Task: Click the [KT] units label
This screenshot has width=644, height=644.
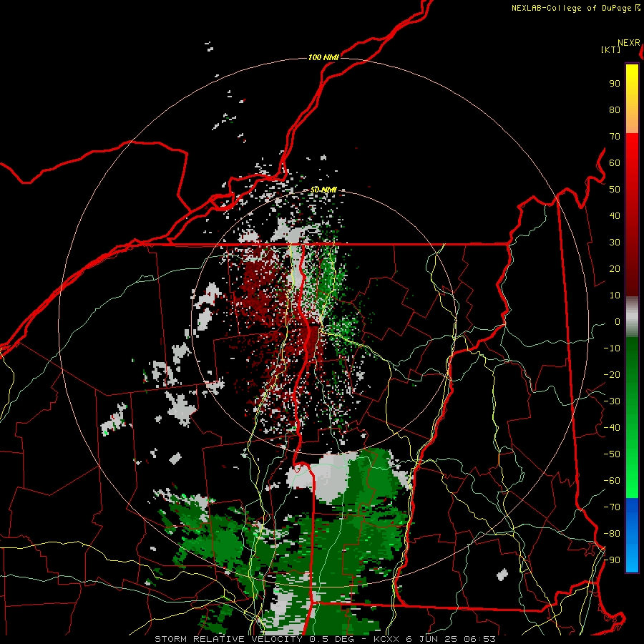Action: pyautogui.click(x=611, y=49)
